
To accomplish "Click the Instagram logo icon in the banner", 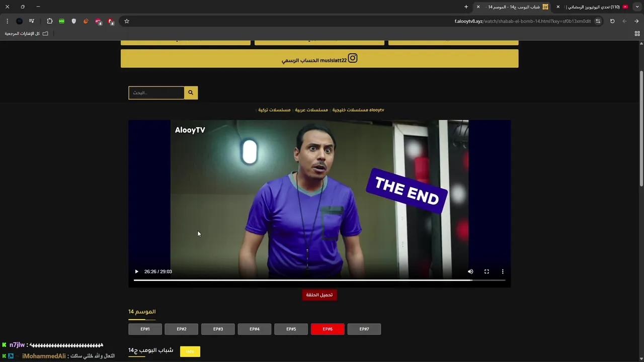I will pyautogui.click(x=353, y=58).
